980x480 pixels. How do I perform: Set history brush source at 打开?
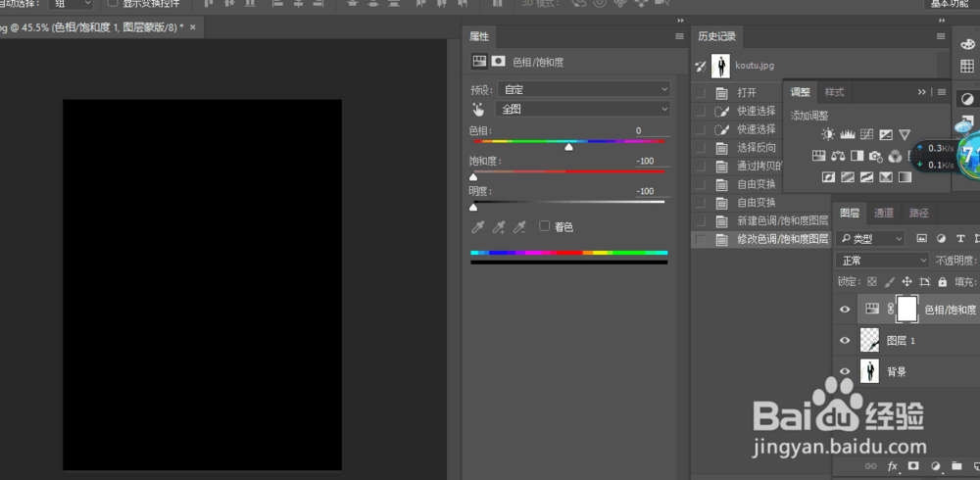click(701, 93)
